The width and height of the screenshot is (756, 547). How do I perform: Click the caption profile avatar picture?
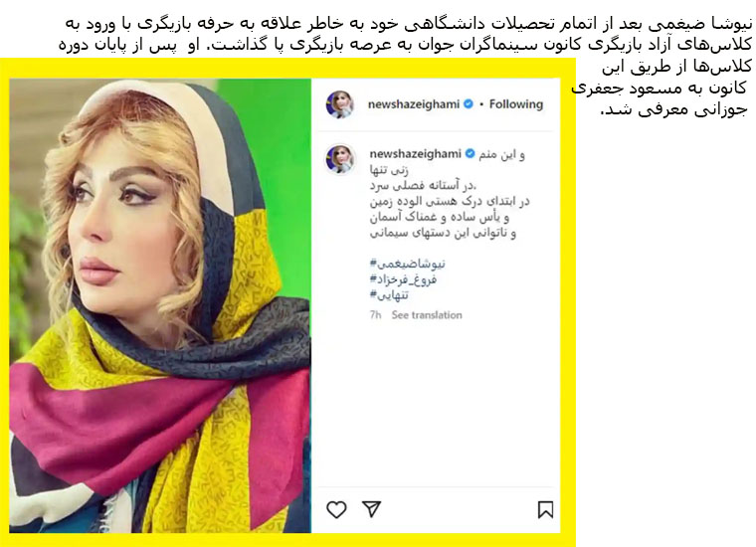[x=340, y=159]
